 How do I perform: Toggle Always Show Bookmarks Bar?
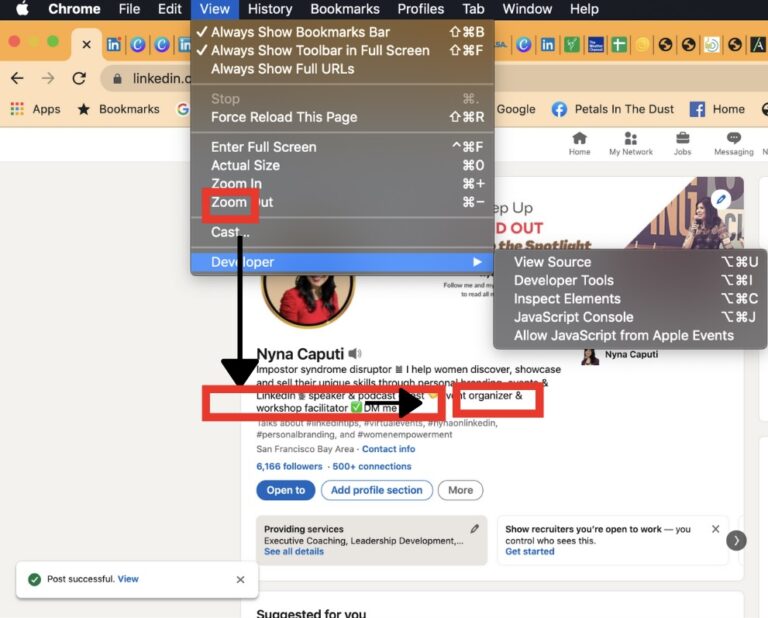[342, 32]
